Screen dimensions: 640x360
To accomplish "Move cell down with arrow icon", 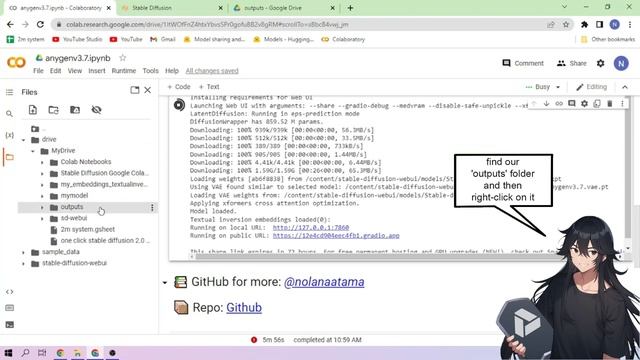I will pos(546,104).
